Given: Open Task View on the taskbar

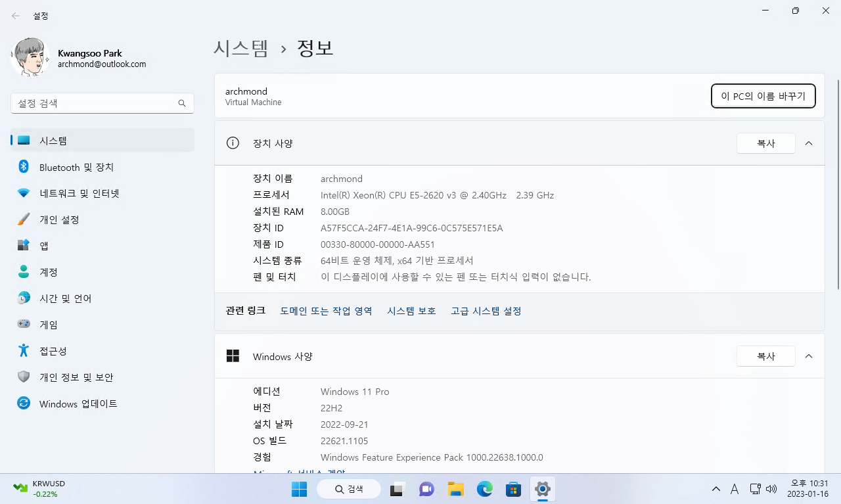Looking at the screenshot, I should click(397, 489).
